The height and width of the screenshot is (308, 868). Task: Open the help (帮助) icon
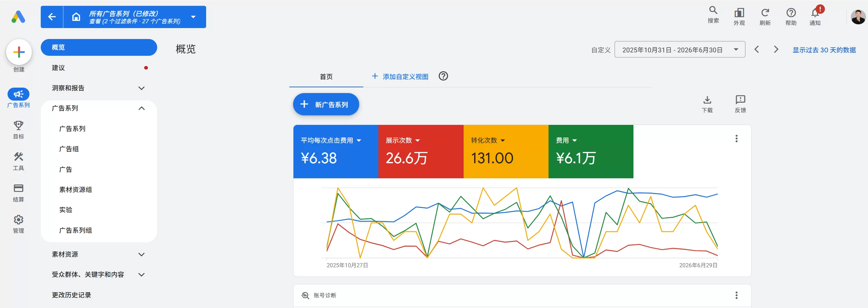click(791, 17)
